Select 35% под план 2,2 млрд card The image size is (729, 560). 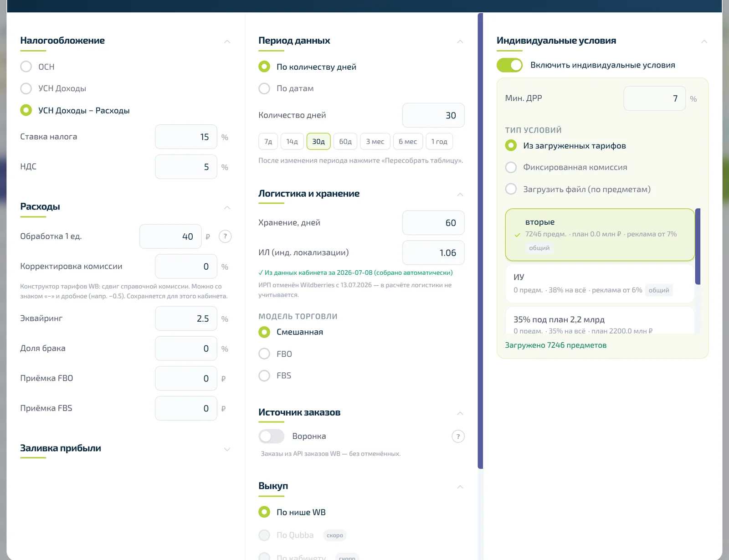coord(600,320)
